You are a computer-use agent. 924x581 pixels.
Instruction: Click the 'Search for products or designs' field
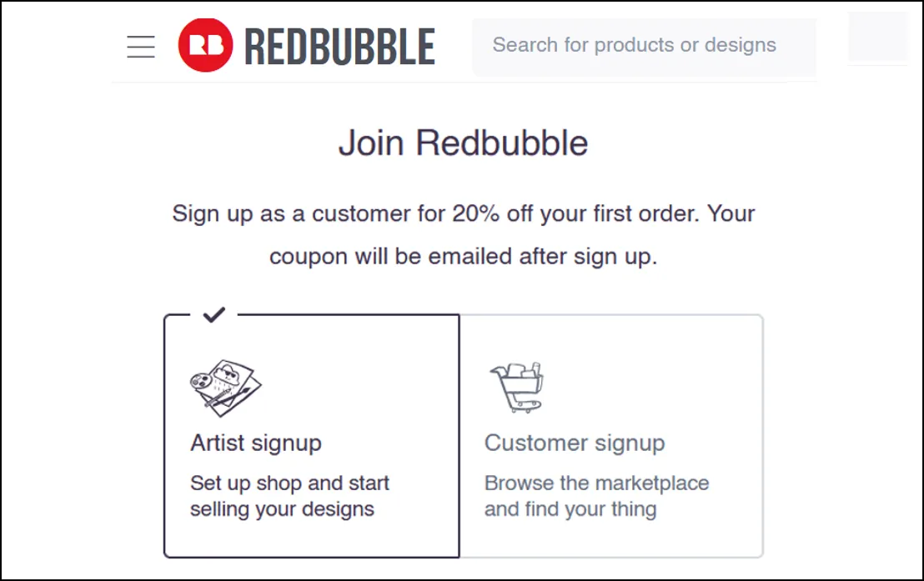[x=644, y=46]
